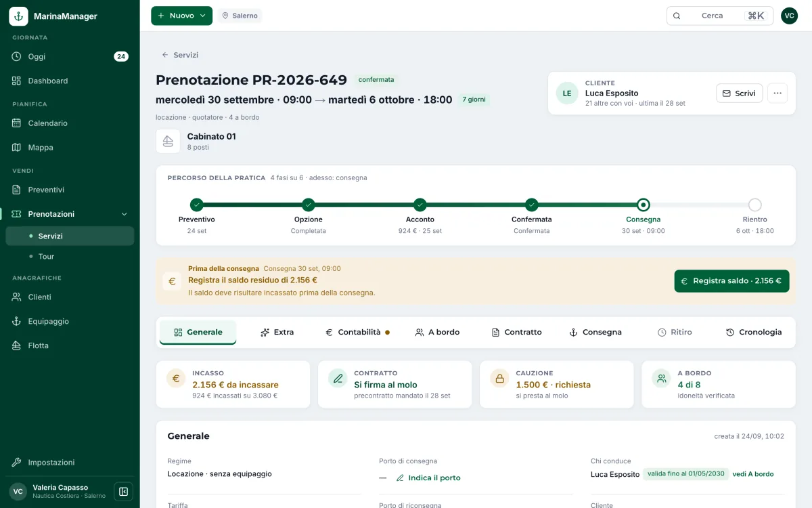Open the VC user avatar menu
Viewport: 812px width, 508px height.
click(x=789, y=16)
